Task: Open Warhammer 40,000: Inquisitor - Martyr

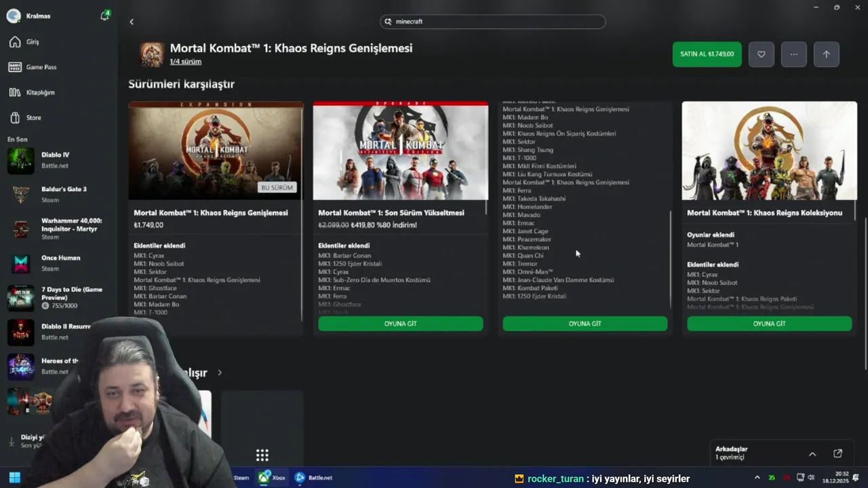Action: [x=54, y=229]
